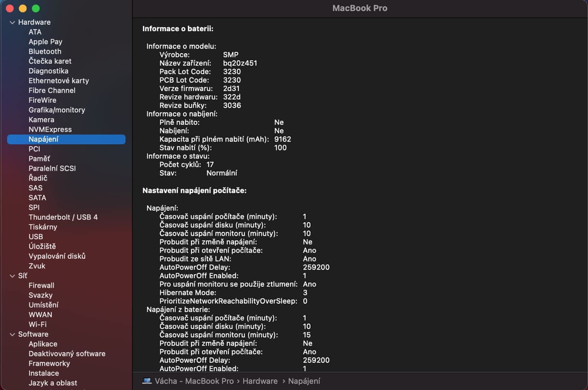This screenshot has height=390, width=588.
Task: Select Bluetooth in the sidebar
Action: [45, 51]
